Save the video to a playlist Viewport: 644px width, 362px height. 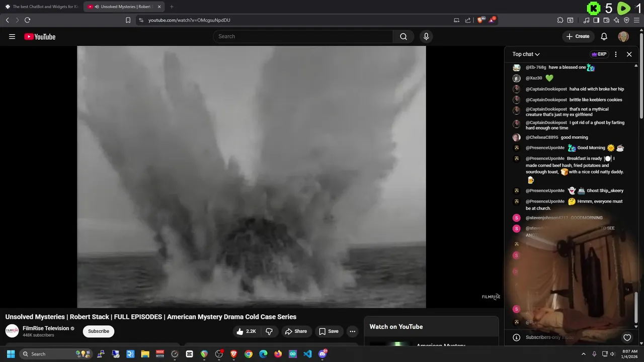(x=329, y=331)
